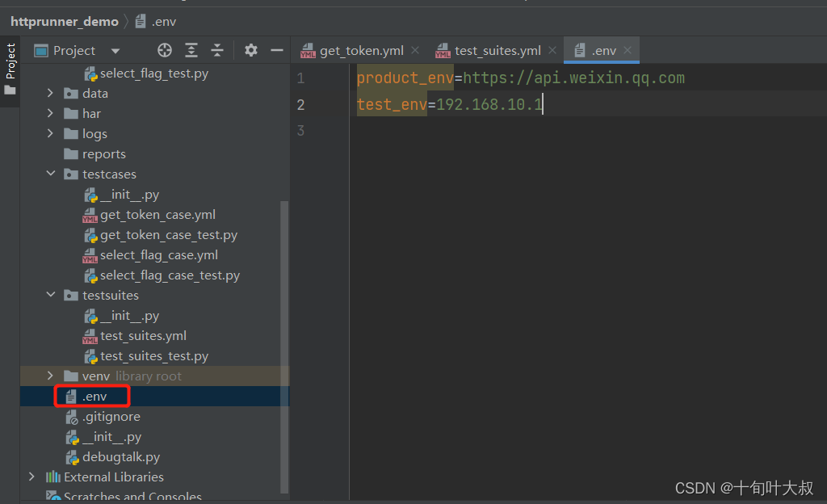
Task: Switch to the get_token.yml tab
Action: point(362,51)
